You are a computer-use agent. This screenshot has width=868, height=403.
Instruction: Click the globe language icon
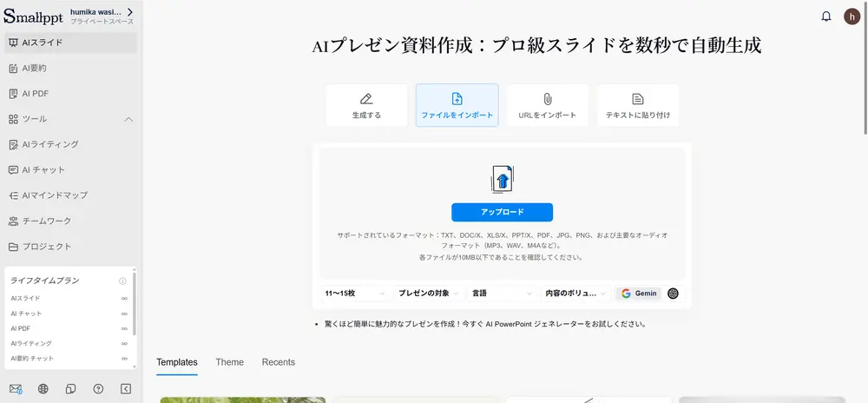(x=43, y=388)
